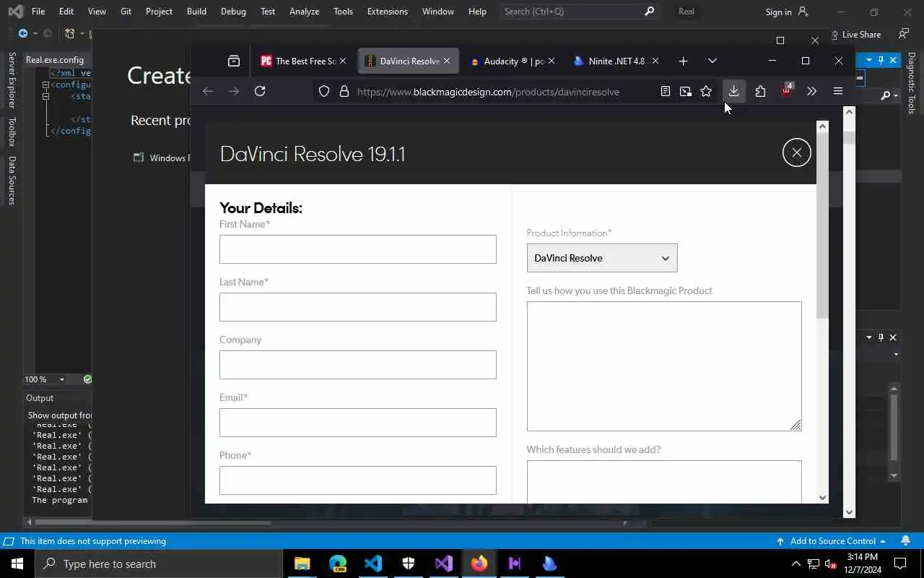924x578 pixels.
Task: Close the DaVinci Resolve browser tab
Action: pyautogui.click(x=447, y=61)
